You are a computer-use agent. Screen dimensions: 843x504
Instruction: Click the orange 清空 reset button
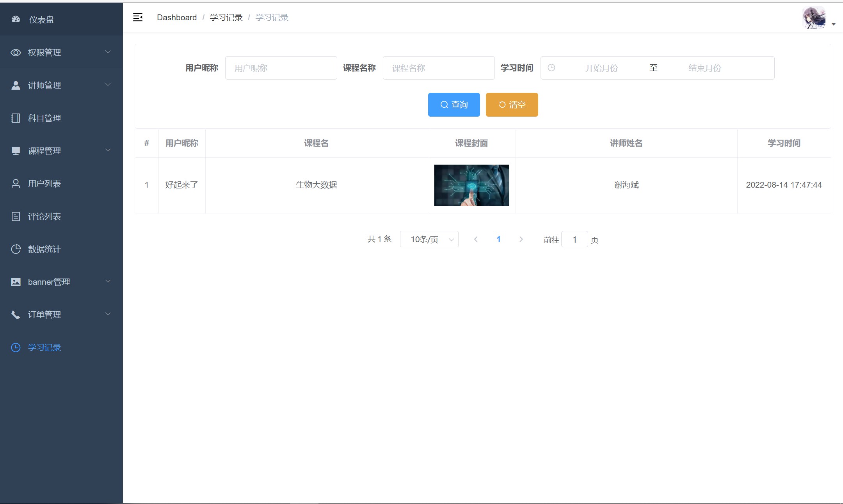tap(512, 105)
